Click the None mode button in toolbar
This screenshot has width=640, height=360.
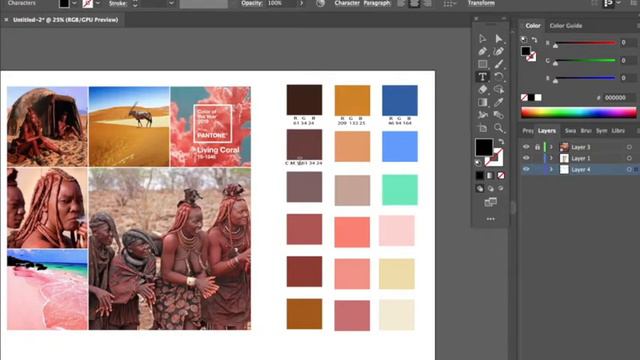click(x=501, y=176)
